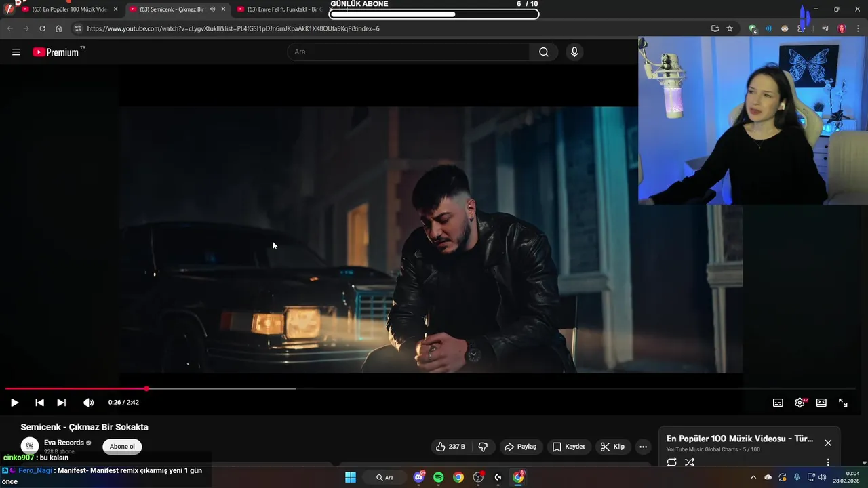Open Eva Records channel link

click(64, 443)
